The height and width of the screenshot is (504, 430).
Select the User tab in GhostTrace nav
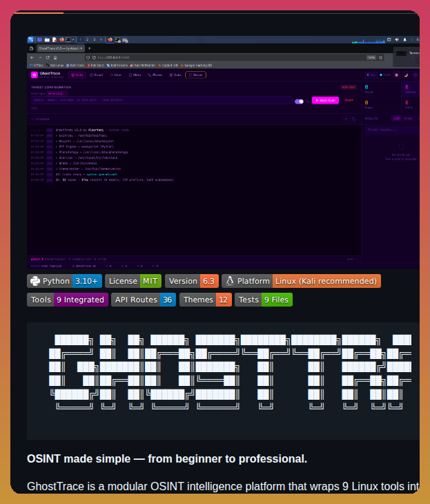[x=116, y=75]
